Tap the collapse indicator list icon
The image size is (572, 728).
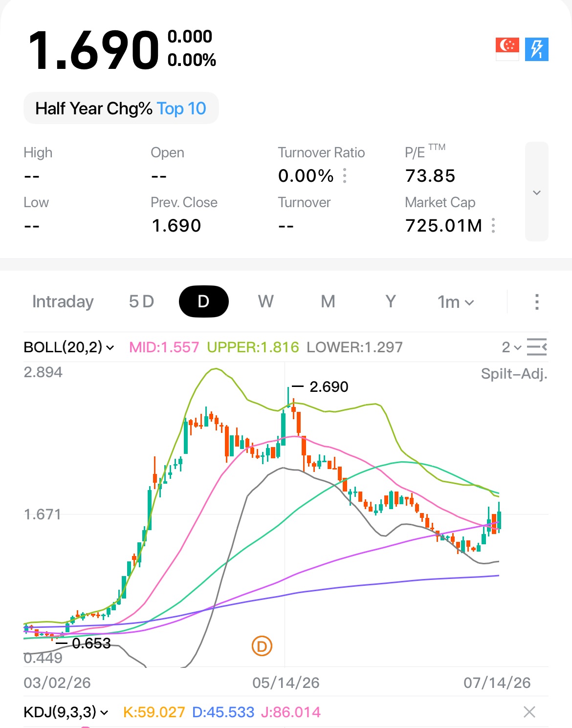537,347
